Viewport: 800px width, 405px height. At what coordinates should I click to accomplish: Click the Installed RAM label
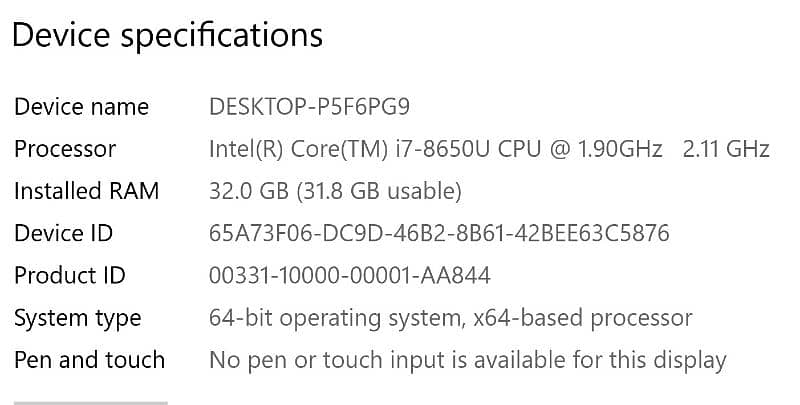point(86,191)
